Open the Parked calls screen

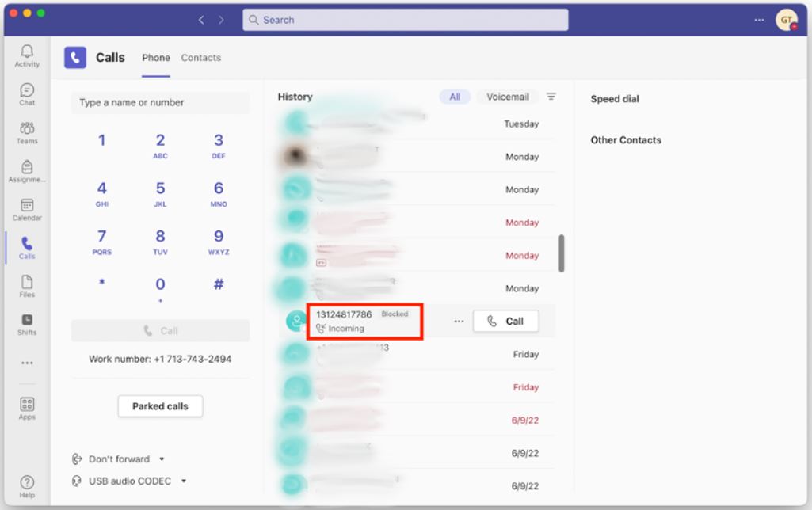pos(160,405)
